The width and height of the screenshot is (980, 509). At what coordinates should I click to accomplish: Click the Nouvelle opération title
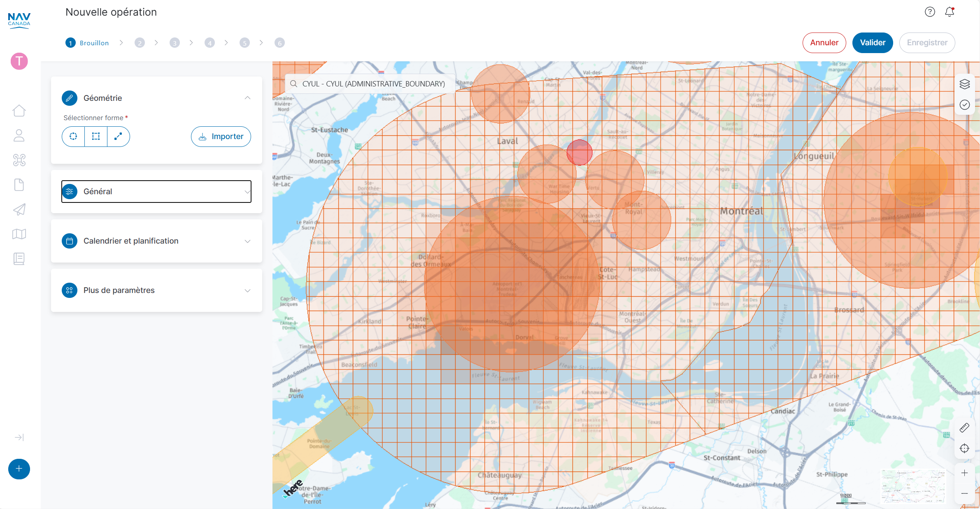(x=111, y=12)
